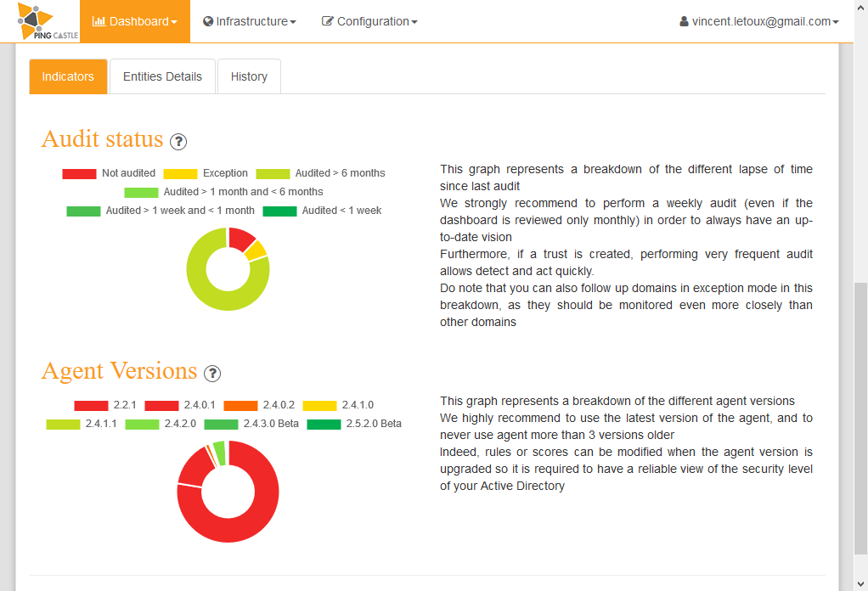
Task: Toggle Audited > 1 week and < 1 month legend
Action: pos(161,211)
